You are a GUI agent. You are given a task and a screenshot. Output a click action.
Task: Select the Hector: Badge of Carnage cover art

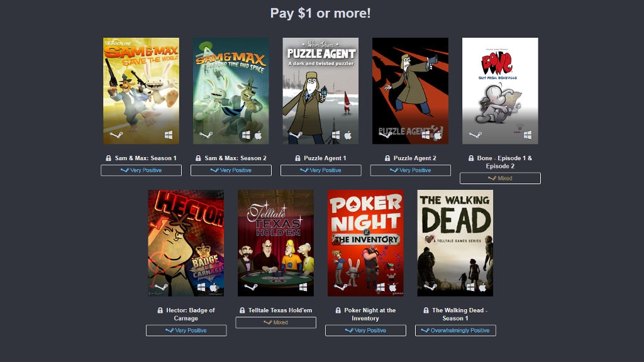click(x=186, y=243)
